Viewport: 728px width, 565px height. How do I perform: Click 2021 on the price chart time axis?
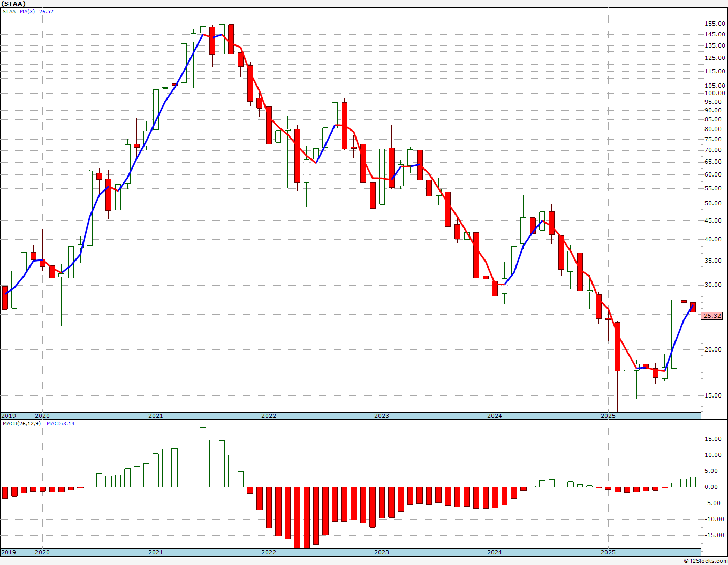tap(156, 416)
